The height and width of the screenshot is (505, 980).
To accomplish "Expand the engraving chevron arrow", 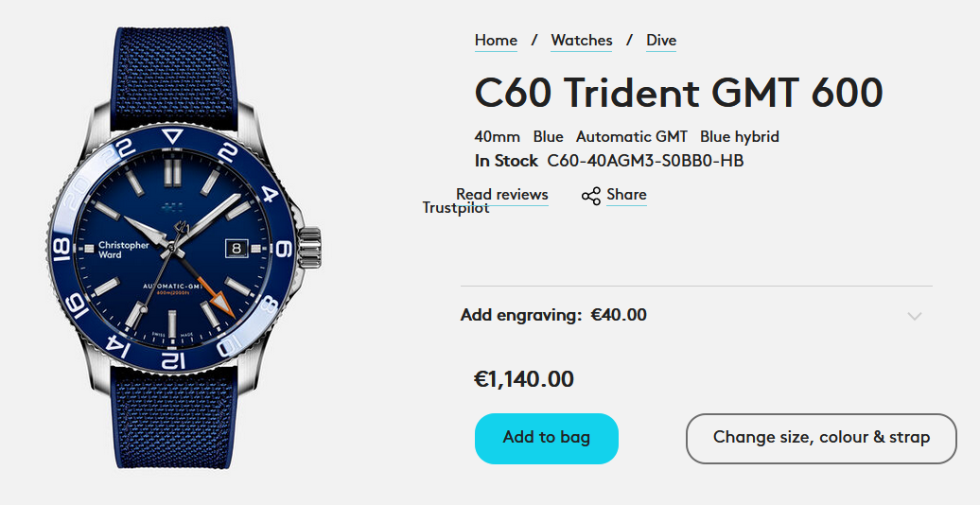I will pos(914,316).
